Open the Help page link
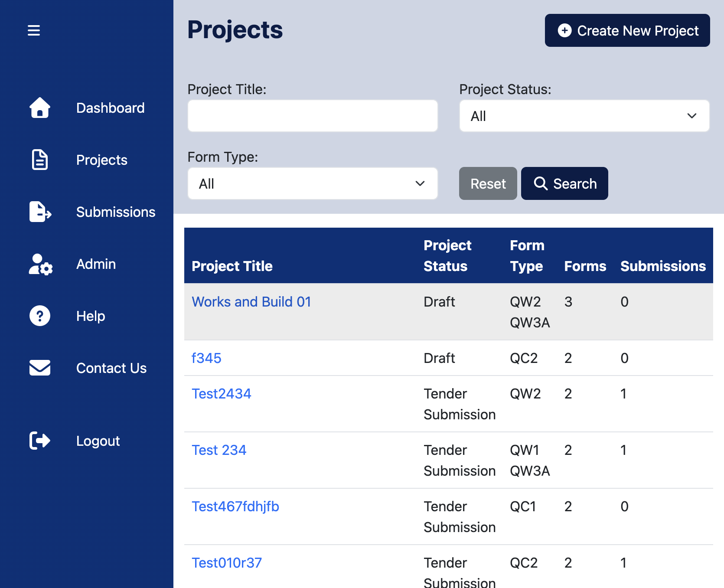 (x=91, y=316)
